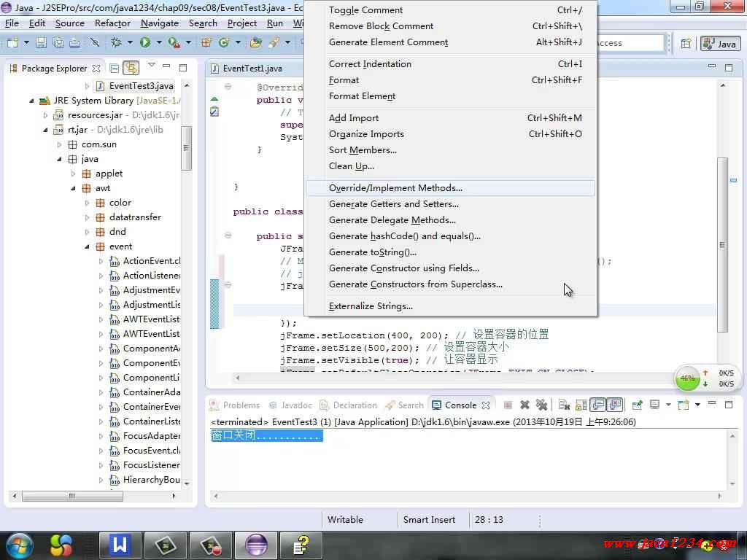Screen dimensions: 747x560
Task: Click the Open Type toolbar icon
Action: tap(256, 43)
